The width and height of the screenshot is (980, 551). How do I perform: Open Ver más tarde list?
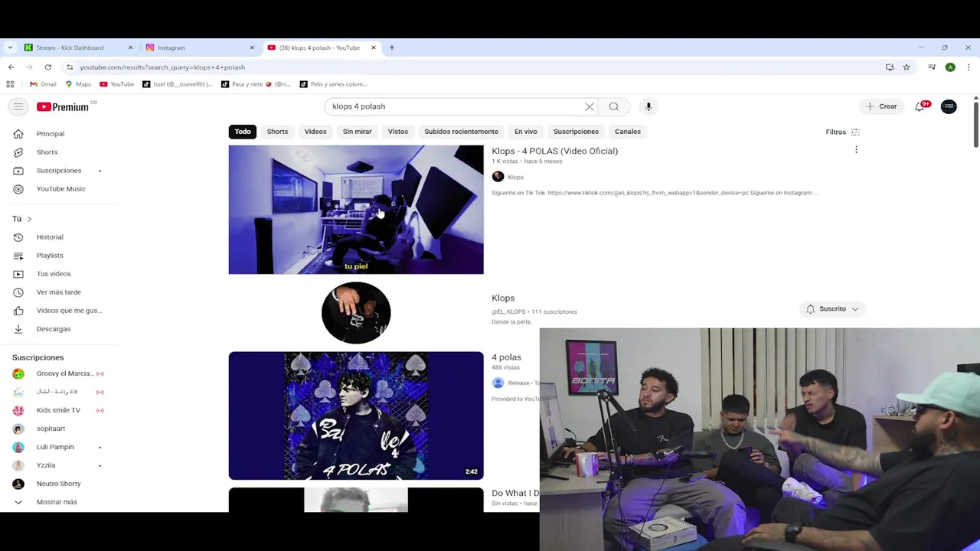pyautogui.click(x=58, y=292)
